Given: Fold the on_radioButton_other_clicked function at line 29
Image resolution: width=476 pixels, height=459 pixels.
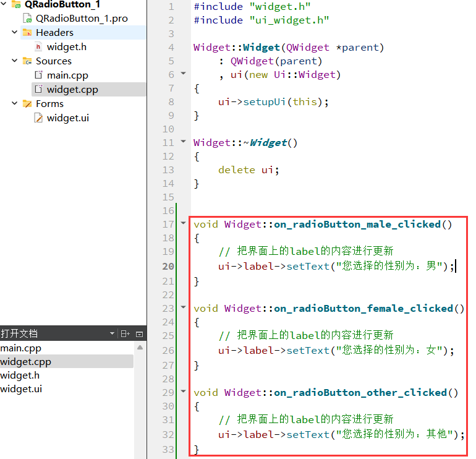Looking at the screenshot, I should (x=183, y=391).
